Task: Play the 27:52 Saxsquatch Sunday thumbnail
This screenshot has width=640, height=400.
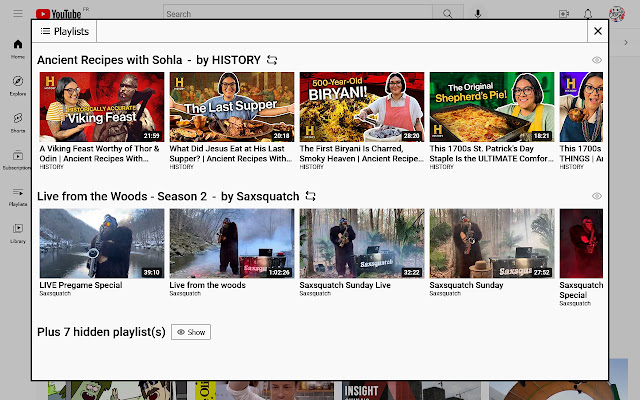Action: 492,243
